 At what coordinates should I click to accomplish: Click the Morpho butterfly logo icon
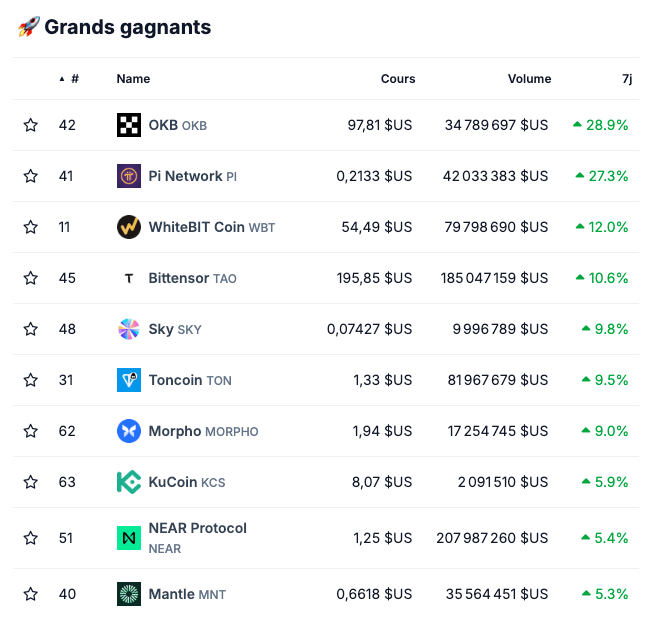pyautogui.click(x=129, y=431)
